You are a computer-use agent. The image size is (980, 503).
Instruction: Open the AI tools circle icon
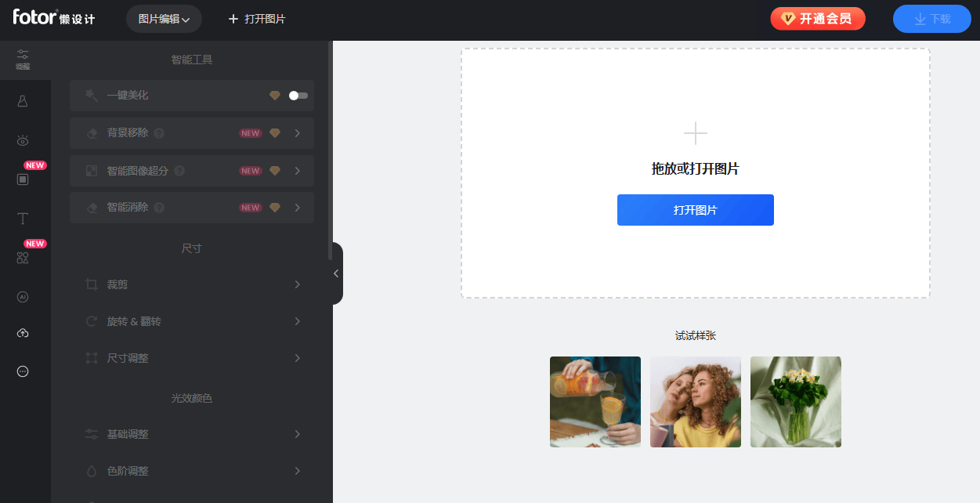coord(23,297)
